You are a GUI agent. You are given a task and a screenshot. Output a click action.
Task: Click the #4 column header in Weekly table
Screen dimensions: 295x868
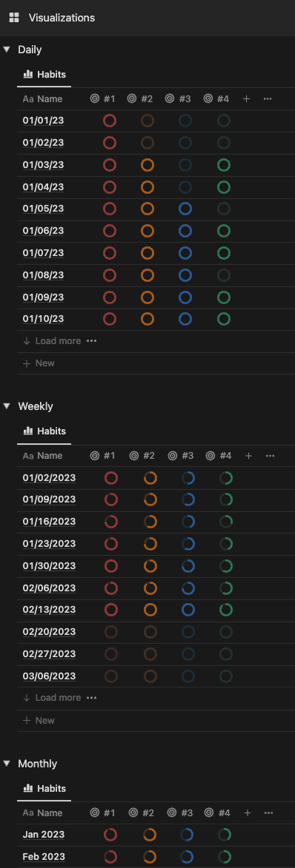pyautogui.click(x=219, y=456)
